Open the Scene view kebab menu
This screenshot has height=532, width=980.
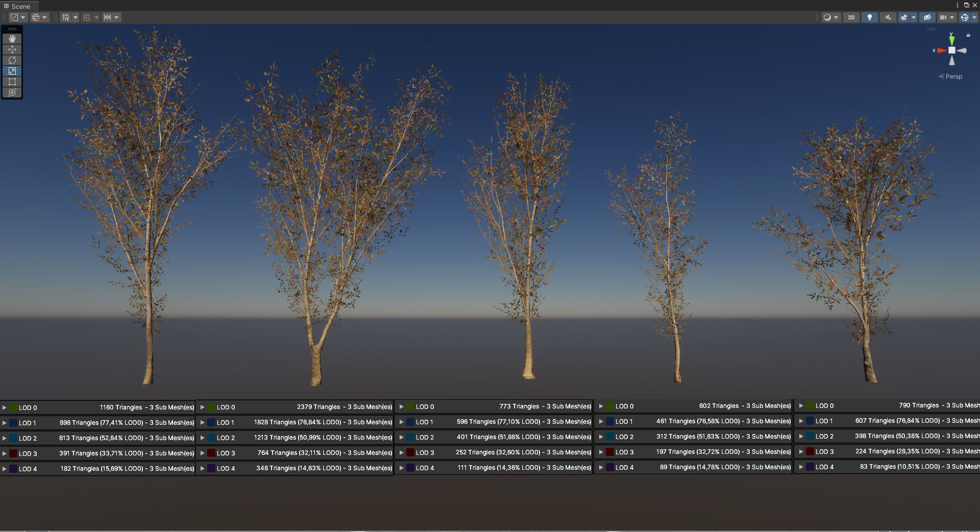coord(957,6)
